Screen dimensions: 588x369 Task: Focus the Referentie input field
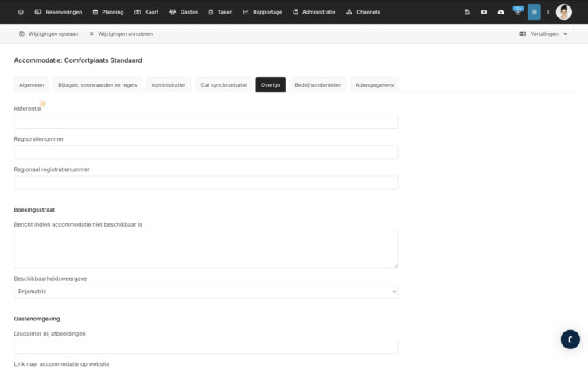click(x=206, y=122)
